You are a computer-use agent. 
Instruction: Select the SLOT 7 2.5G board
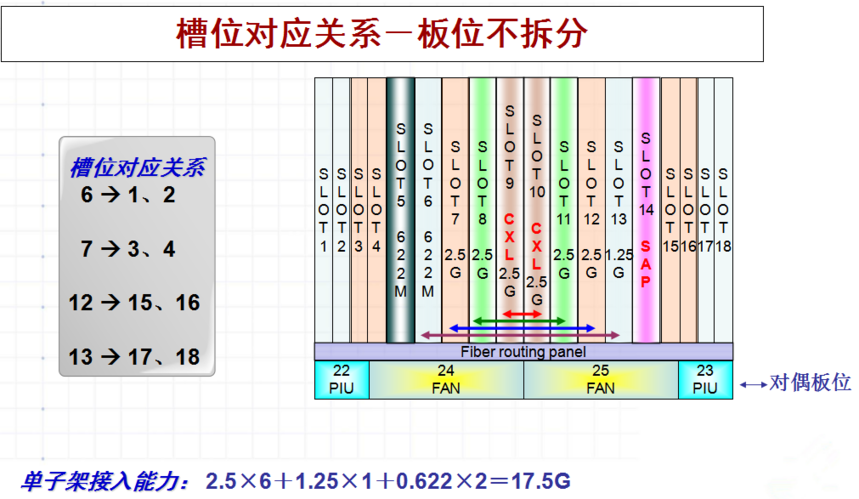(455, 210)
